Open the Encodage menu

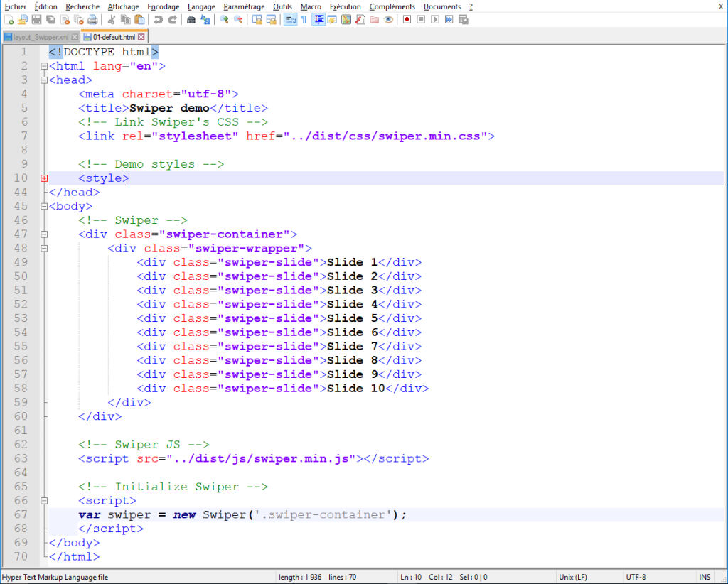[163, 6]
